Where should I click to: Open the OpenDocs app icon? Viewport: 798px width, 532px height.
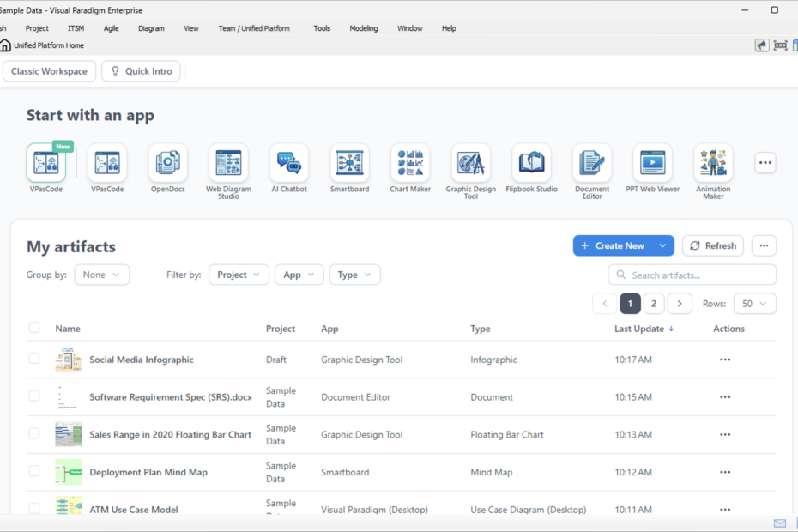click(x=167, y=163)
